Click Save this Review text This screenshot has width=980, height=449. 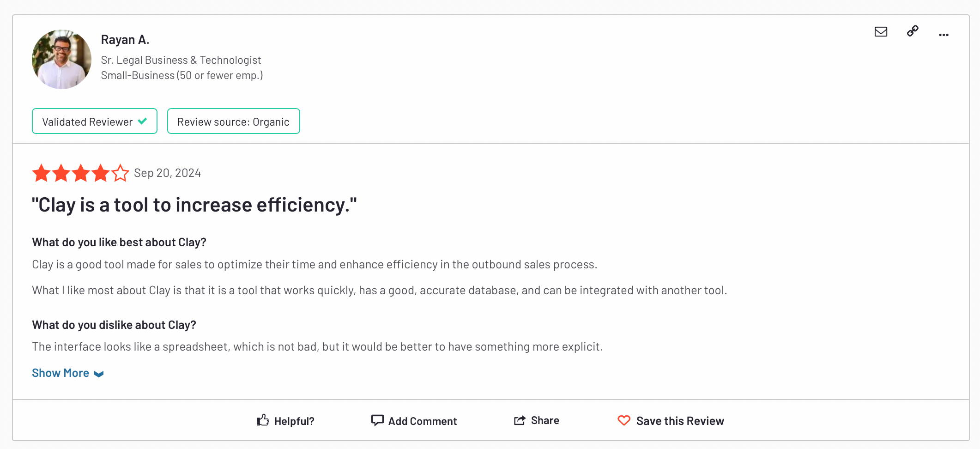[x=680, y=421]
